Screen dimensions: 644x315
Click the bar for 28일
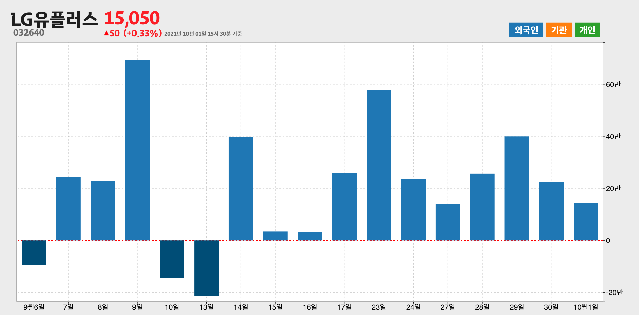tap(482, 207)
